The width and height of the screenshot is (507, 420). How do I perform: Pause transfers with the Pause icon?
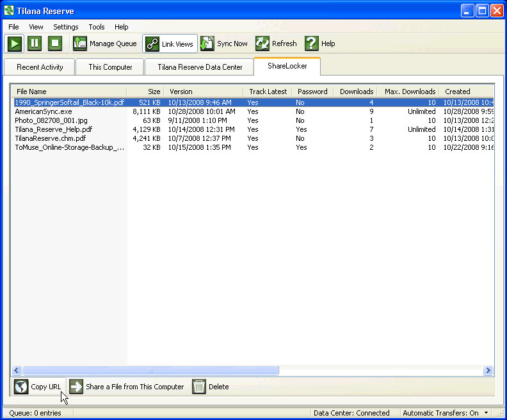point(35,44)
